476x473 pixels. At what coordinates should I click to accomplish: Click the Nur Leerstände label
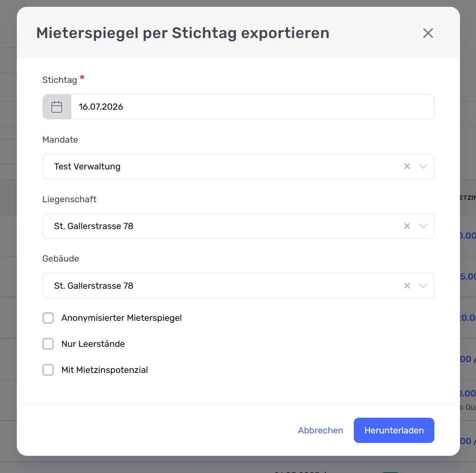93,344
